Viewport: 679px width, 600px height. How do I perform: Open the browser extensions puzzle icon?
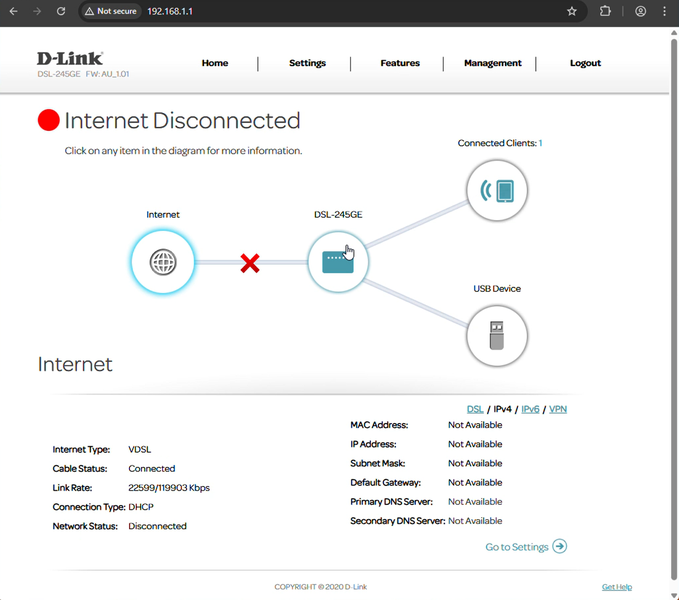tap(605, 11)
